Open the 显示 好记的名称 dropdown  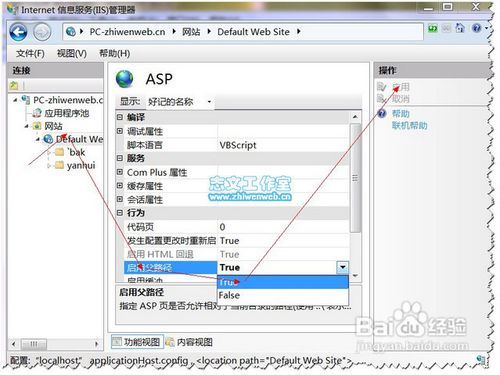click(x=180, y=102)
